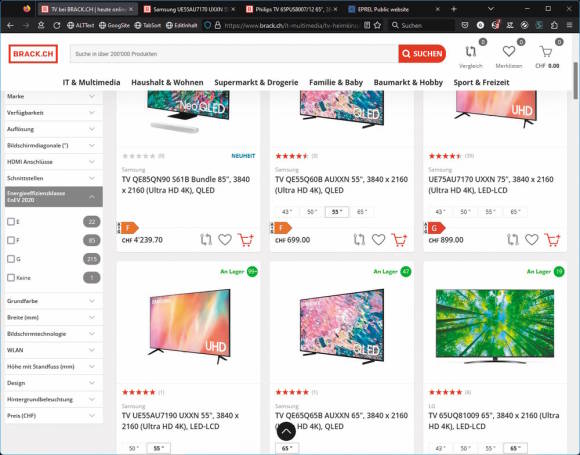Bookmark the page with the star icon
Screen dimensions: 580x455
point(377,25)
